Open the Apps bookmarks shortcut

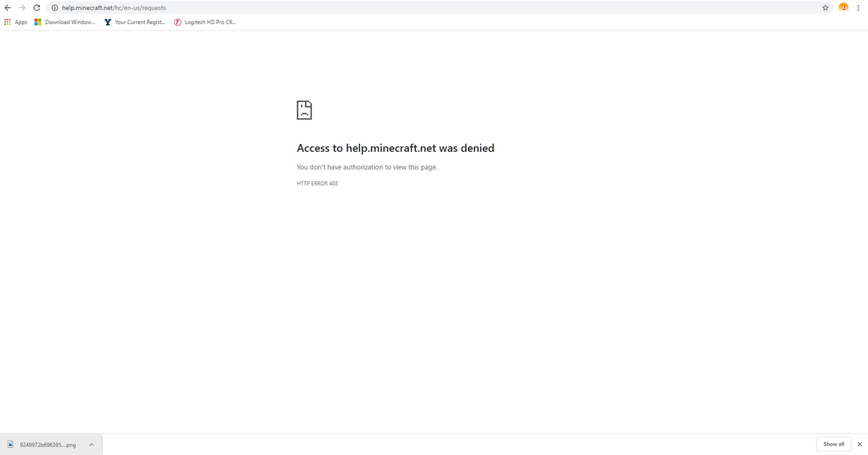pos(16,22)
